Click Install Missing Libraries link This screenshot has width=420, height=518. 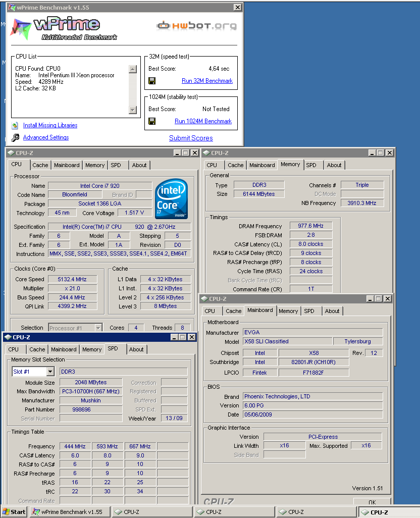click(x=50, y=125)
